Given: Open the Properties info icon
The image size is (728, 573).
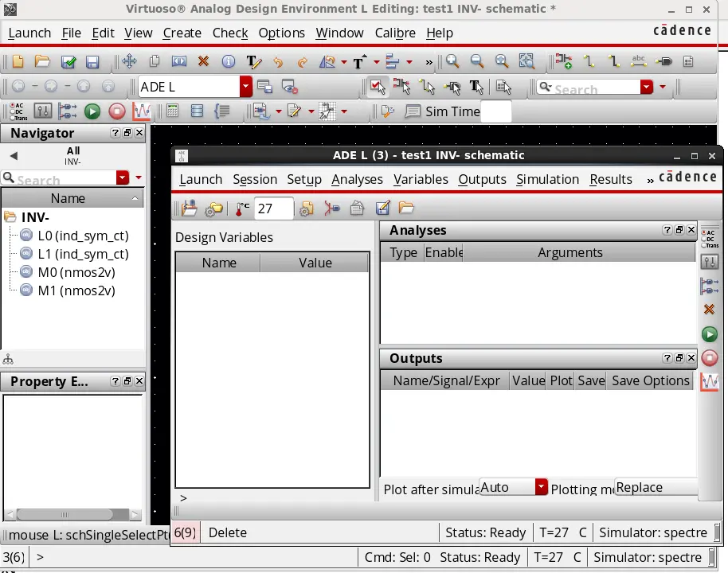Looking at the screenshot, I should [228, 61].
